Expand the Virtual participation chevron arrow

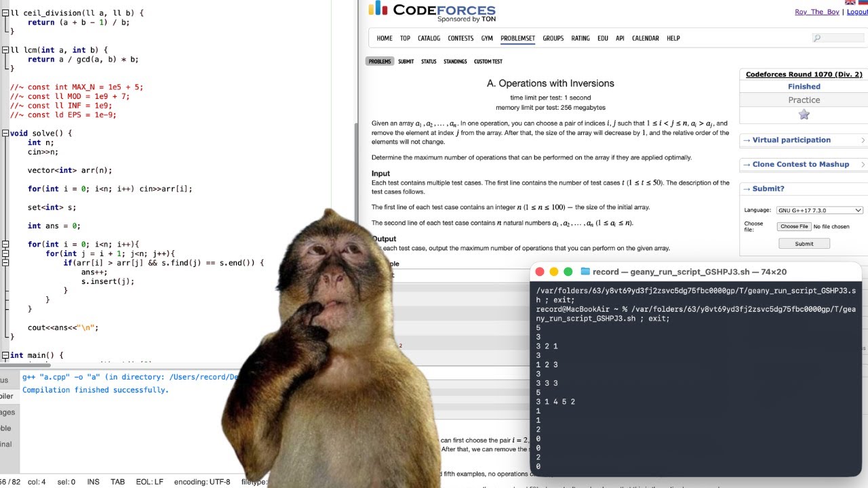863,140
